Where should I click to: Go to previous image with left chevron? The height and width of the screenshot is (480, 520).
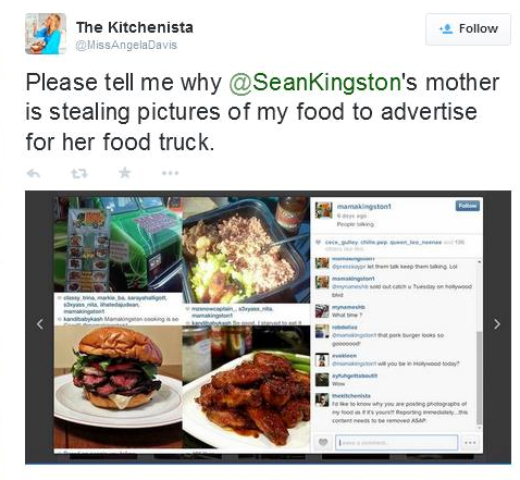tap(40, 324)
